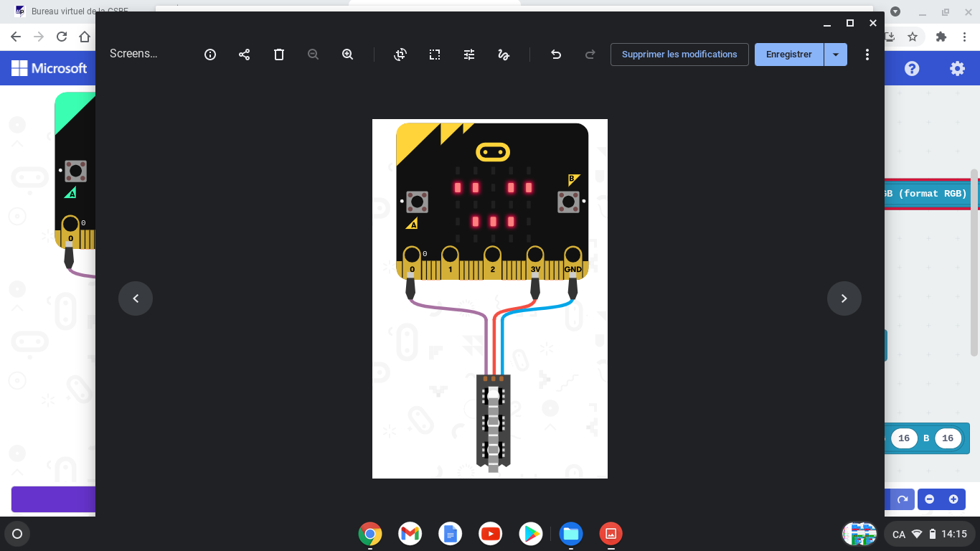
Task: Open Chrome from the shelf
Action: (370, 534)
